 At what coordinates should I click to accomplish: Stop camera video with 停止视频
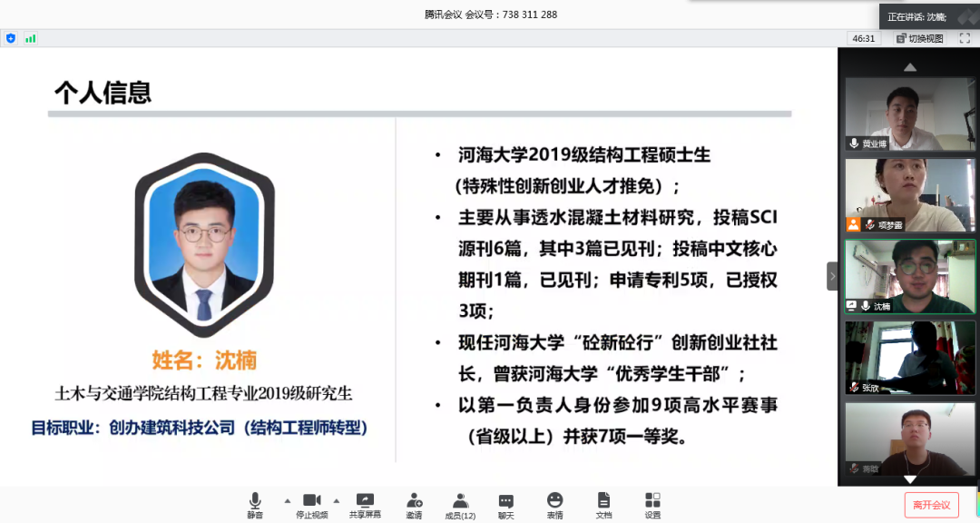311,505
